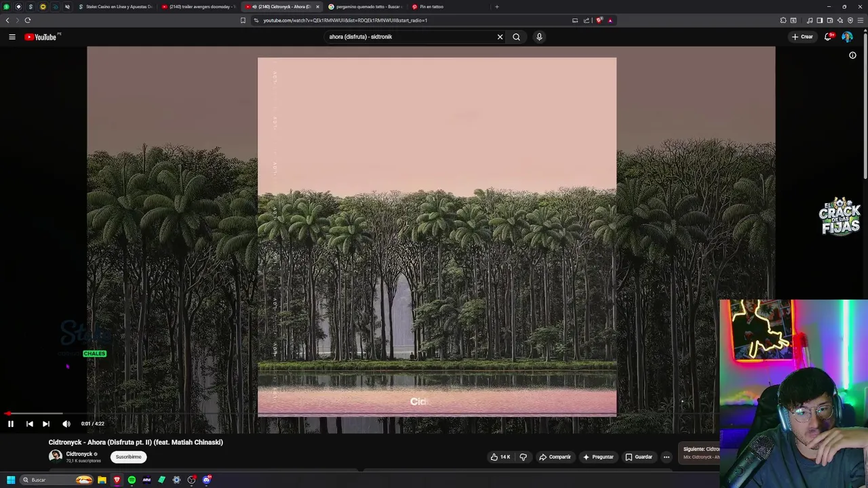Open the Siguiente up-next mix panel
Viewport: 868px width, 488px height.
(x=700, y=453)
